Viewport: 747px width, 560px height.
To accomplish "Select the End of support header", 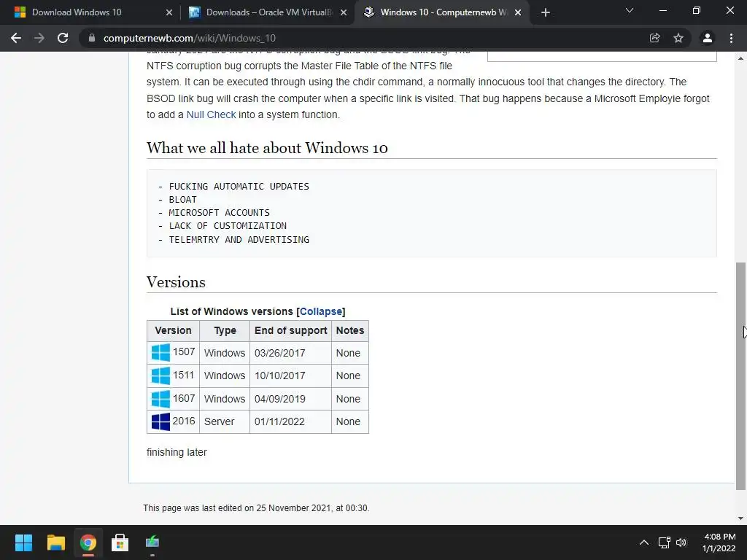I will pos(290,330).
